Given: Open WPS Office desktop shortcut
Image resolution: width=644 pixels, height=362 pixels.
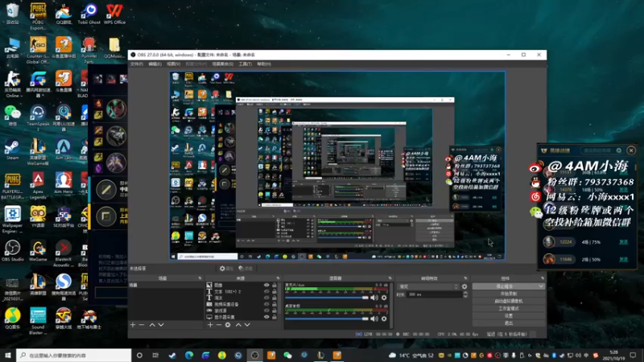Looking at the screenshot, I should [x=114, y=14].
